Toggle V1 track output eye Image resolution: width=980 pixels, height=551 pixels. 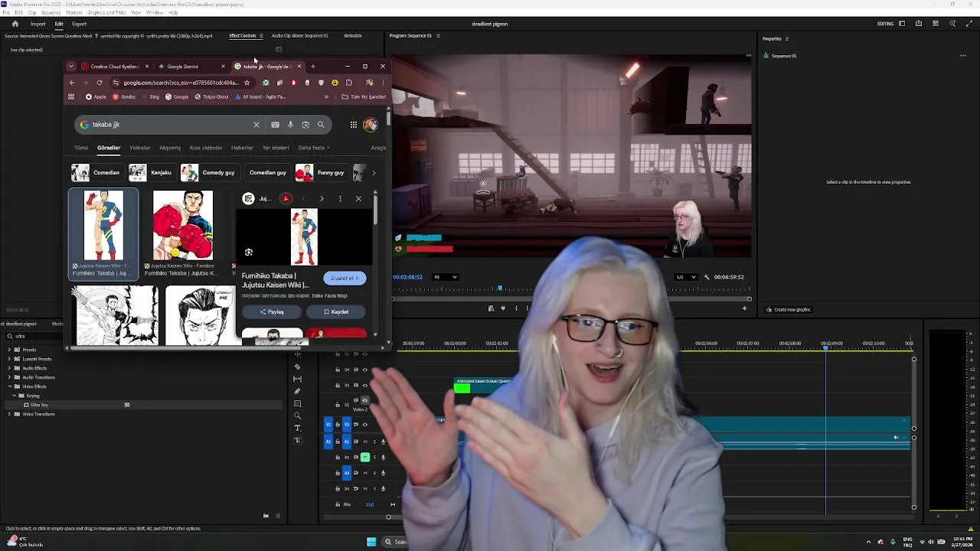click(364, 424)
